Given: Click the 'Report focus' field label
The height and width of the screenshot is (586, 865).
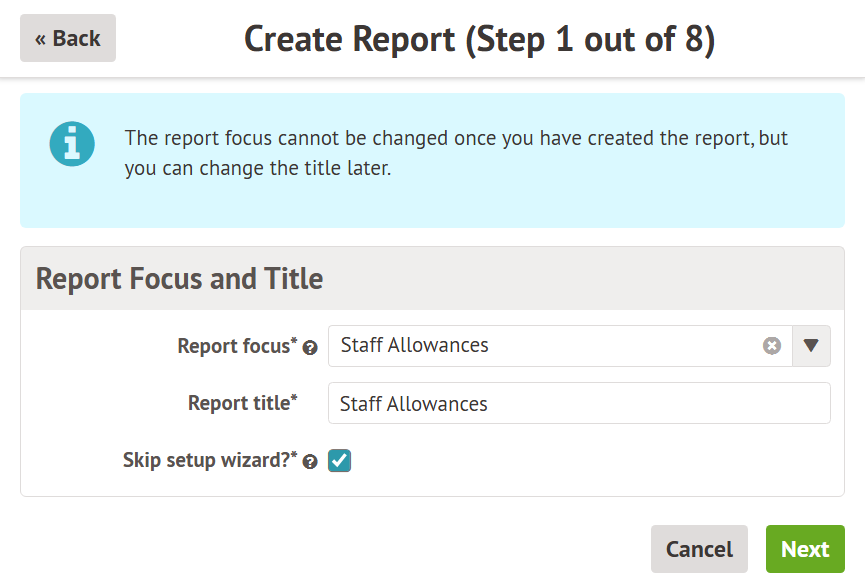Looking at the screenshot, I should (x=234, y=346).
